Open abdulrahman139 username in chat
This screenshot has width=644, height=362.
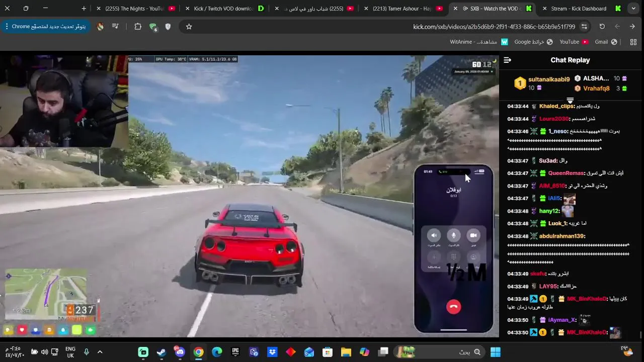click(562, 236)
